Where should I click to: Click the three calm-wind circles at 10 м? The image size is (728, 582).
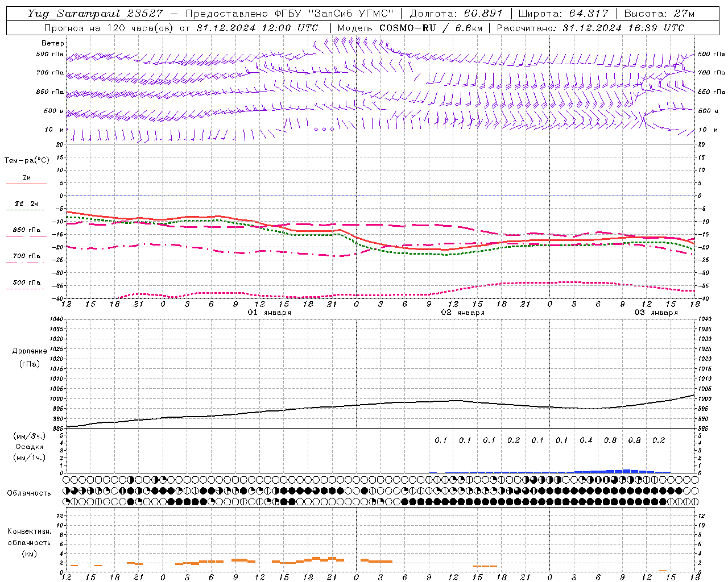[x=324, y=130]
